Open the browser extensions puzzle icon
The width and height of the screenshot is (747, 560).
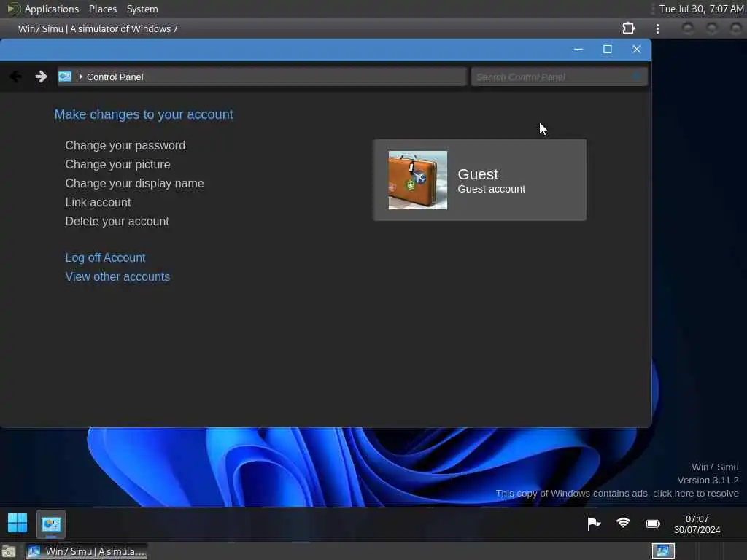pyautogui.click(x=628, y=28)
